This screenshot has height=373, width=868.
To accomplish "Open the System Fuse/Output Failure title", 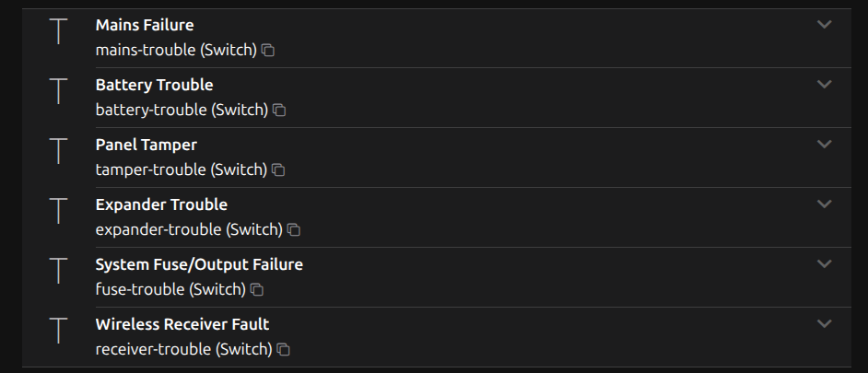I will click(199, 264).
